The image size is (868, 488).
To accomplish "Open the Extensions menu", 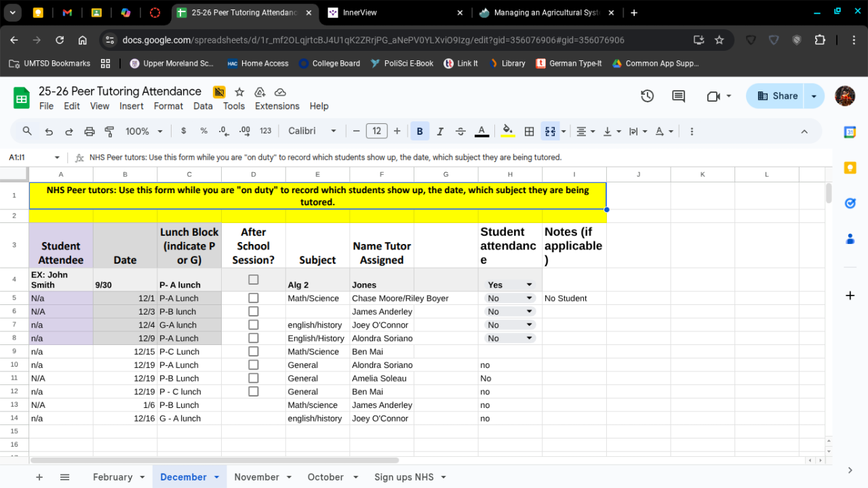I will click(x=277, y=106).
